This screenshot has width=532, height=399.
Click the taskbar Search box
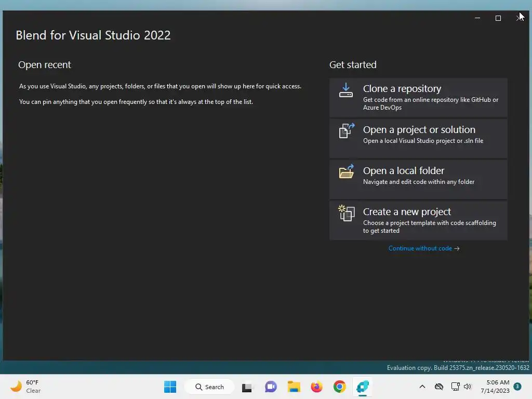tap(209, 387)
